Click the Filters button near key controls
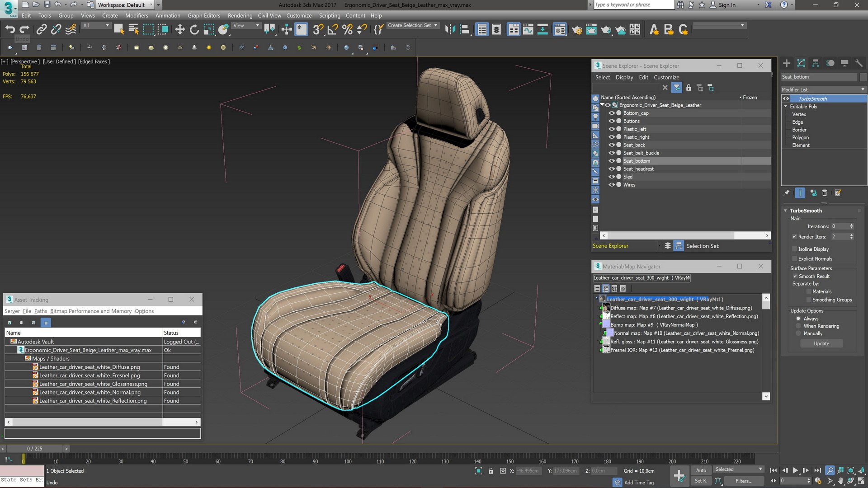Screen dimensions: 868x488 pyautogui.click(x=744, y=481)
